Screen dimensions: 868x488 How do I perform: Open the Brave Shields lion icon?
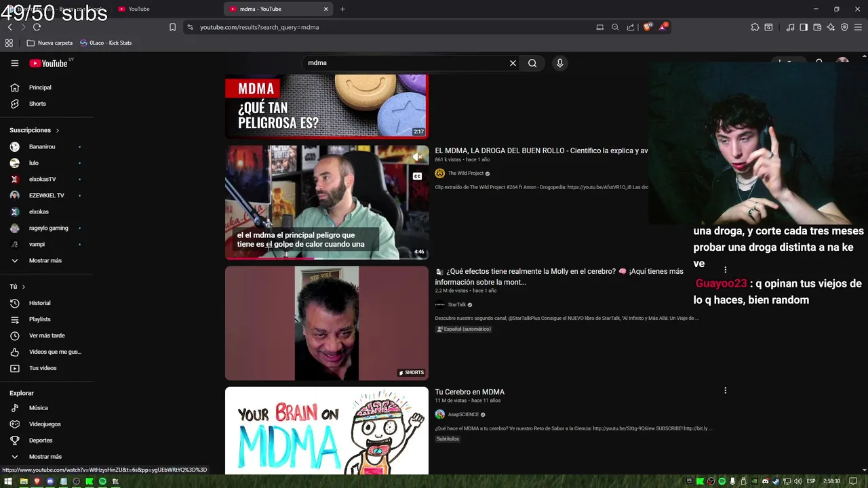coord(647,27)
